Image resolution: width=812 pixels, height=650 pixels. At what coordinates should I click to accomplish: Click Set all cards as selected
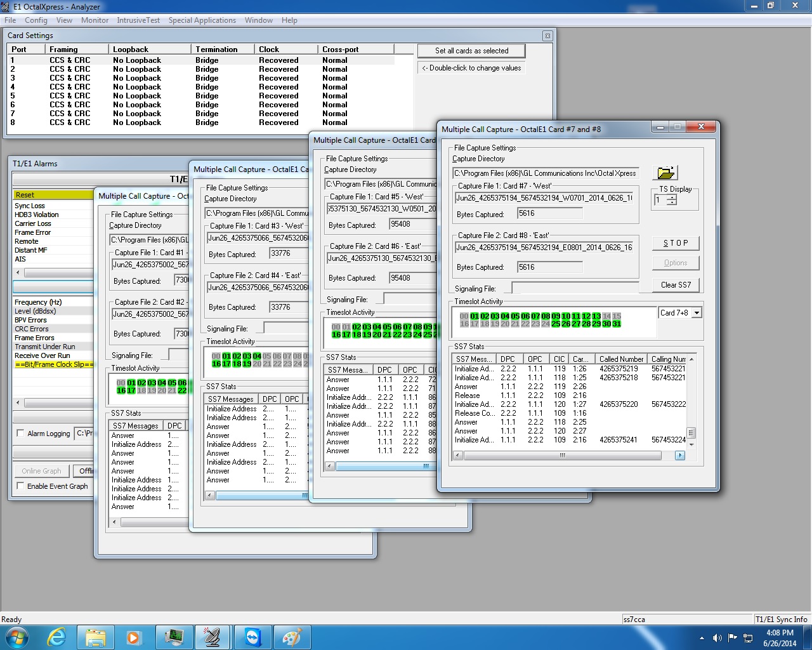(471, 51)
